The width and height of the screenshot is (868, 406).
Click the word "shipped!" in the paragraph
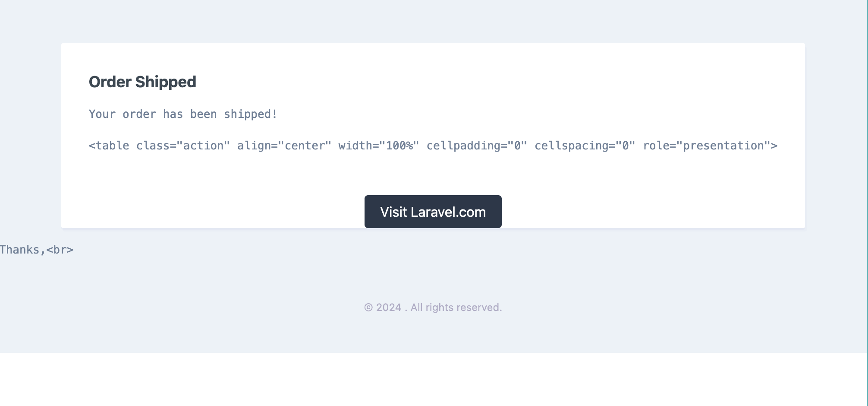(x=250, y=114)
